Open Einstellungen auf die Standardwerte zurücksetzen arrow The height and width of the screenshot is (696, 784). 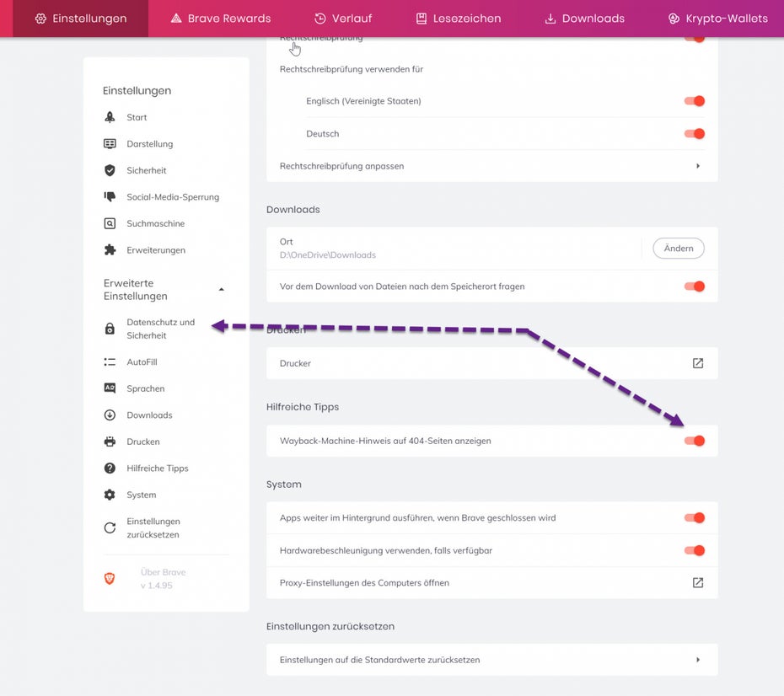(x=698, y=660)
